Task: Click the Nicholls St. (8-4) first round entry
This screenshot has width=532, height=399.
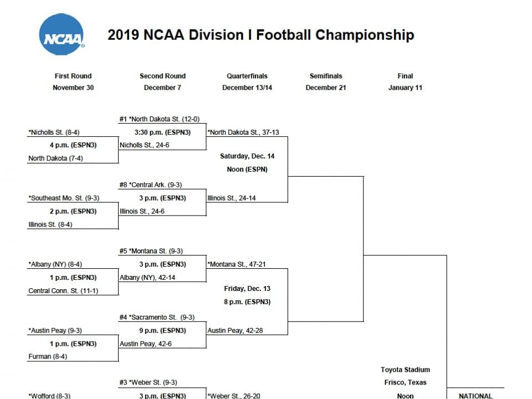Action: [x=54, y=132]
